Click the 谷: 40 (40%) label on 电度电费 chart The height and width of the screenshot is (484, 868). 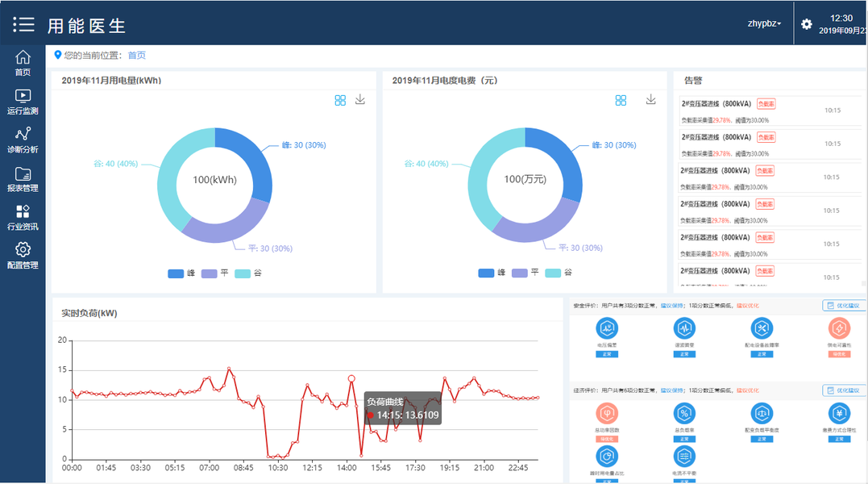tap(426, 164)
